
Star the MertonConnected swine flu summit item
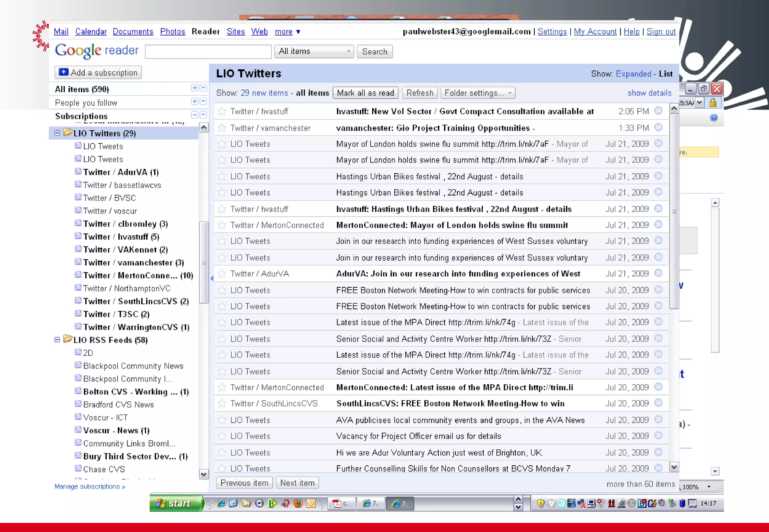(x=222, y=225)
